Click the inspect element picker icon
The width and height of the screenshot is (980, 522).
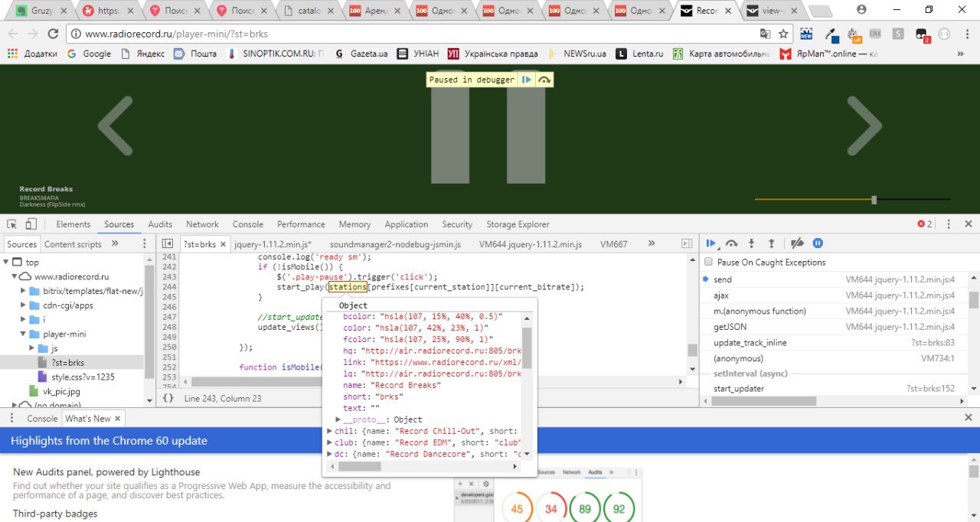tap(12, 224)
